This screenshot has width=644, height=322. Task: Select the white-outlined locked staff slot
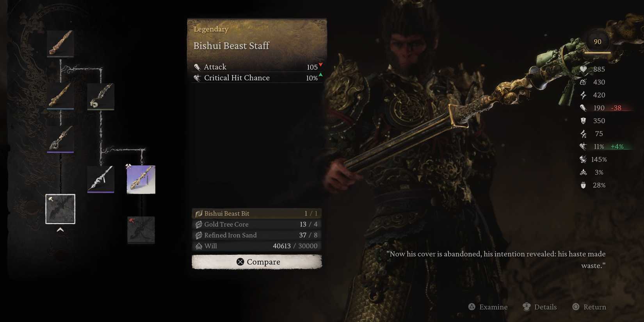(x=60, y=209)
